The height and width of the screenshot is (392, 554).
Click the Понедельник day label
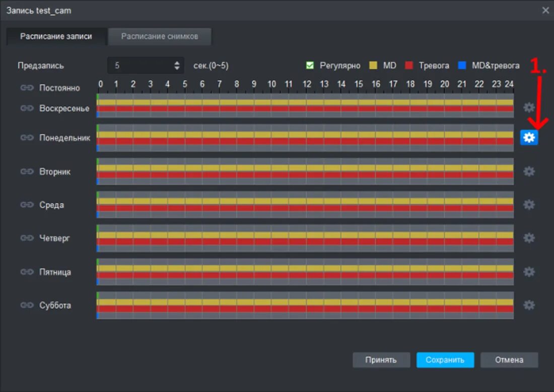(64, 138)
